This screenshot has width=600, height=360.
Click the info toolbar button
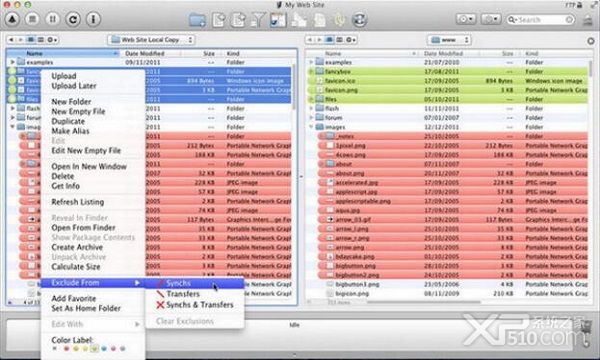[x=93, y=19]
